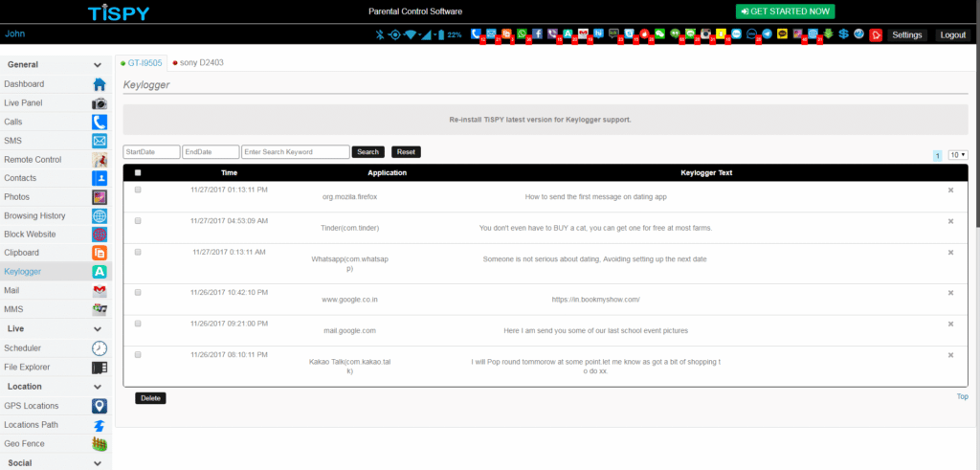The height and width of the screenshot is (470, 980).
Task: Check the mail.google.com row checkbox
Action: point(138,324)
